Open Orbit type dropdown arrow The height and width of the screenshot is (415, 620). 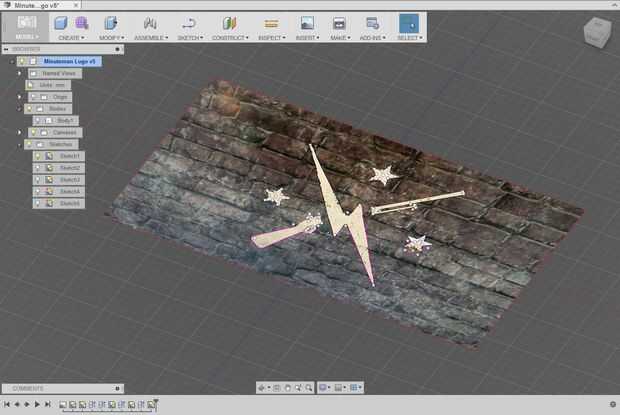(x=268, y=388)
